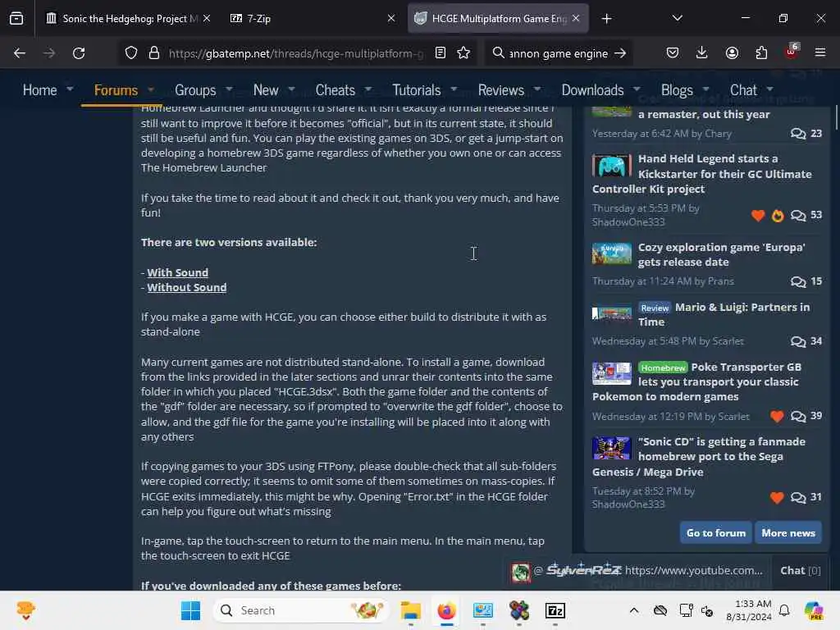This screenshot has height=630, width=840.
Task: Click the 'Go to forum' button
Action: click(x=715, y=533)
